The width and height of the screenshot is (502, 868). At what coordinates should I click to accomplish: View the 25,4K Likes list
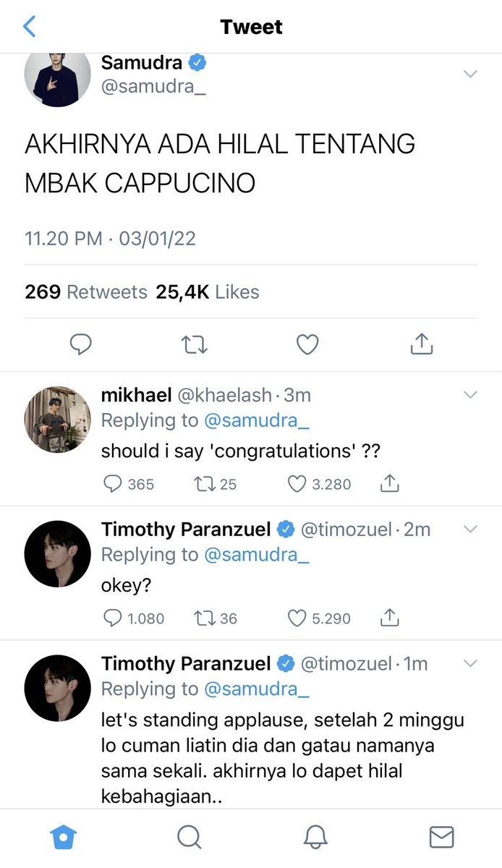(x=207, y=292)
